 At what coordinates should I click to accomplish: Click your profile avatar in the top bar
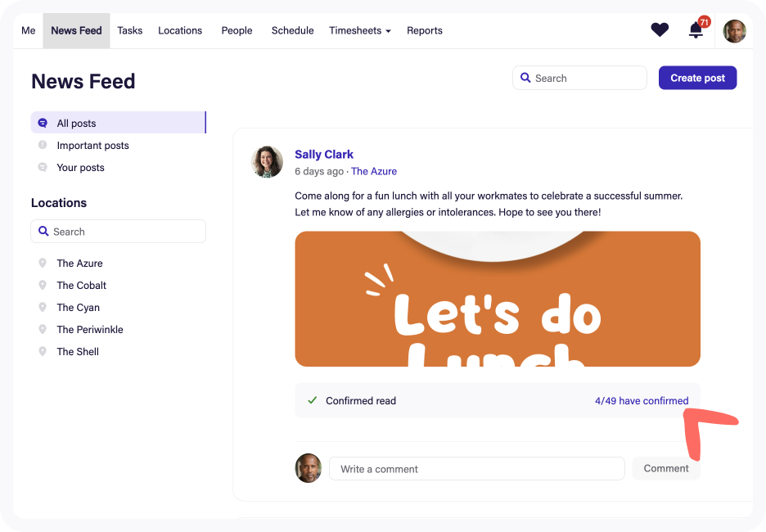coord(734,30)
